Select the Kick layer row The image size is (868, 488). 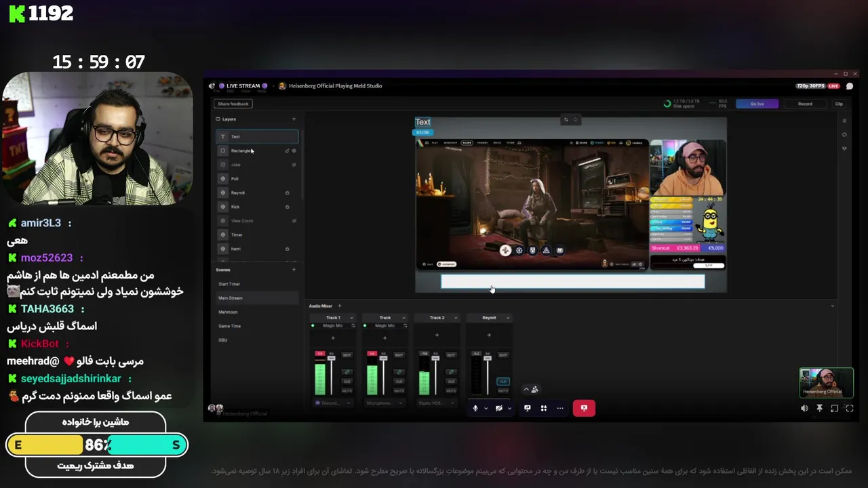pos(257,207)
